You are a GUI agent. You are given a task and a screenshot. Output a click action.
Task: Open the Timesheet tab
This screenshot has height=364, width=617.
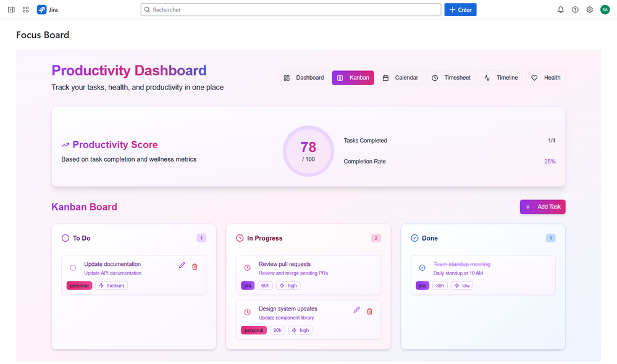tap(451, 78)
